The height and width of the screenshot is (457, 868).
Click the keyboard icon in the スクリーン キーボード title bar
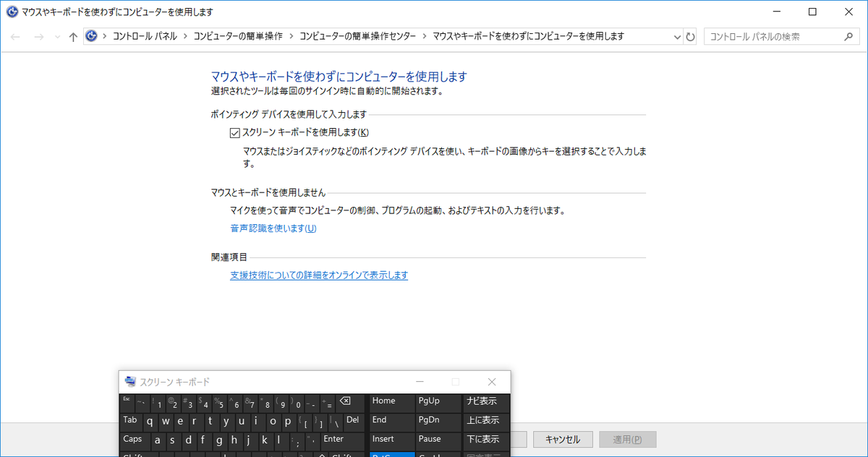pyautogui.click(x=130, y=381)
